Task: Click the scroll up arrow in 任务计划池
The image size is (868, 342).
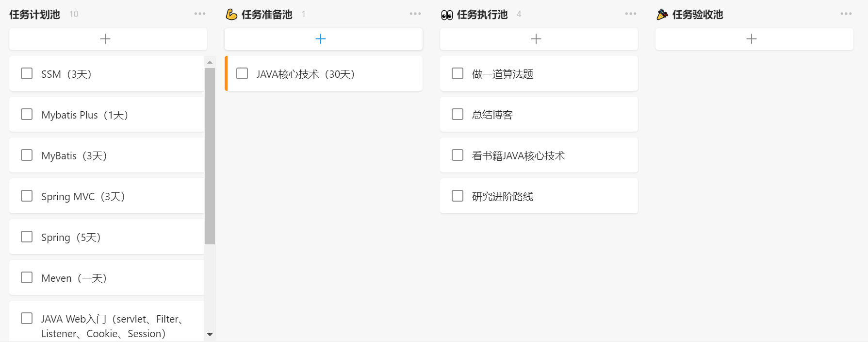Action: tap(210, 62)
